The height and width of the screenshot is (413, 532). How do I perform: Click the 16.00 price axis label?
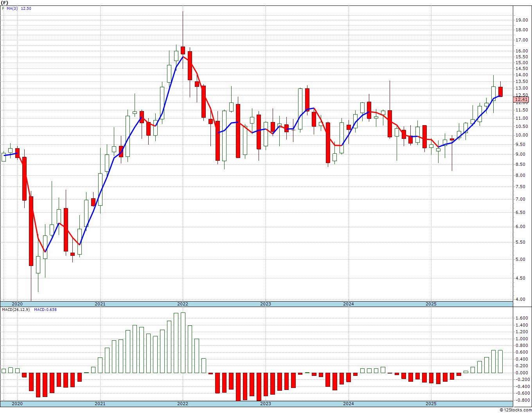521,51
